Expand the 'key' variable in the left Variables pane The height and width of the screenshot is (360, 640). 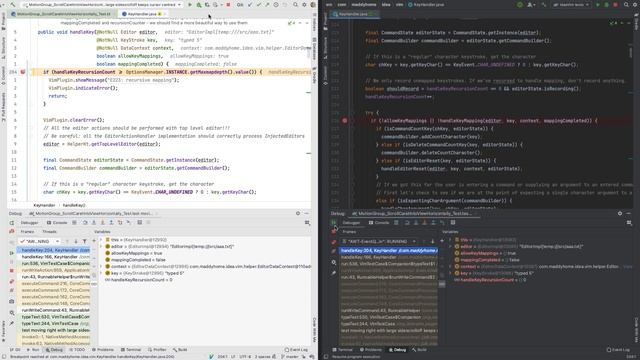[101, 273]
